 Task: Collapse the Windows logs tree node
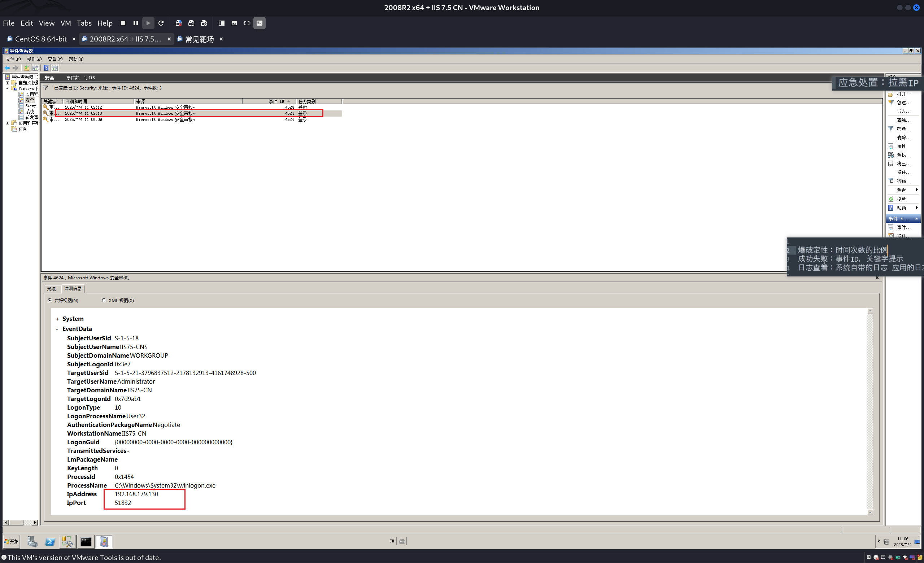click(x=7, y=89)
